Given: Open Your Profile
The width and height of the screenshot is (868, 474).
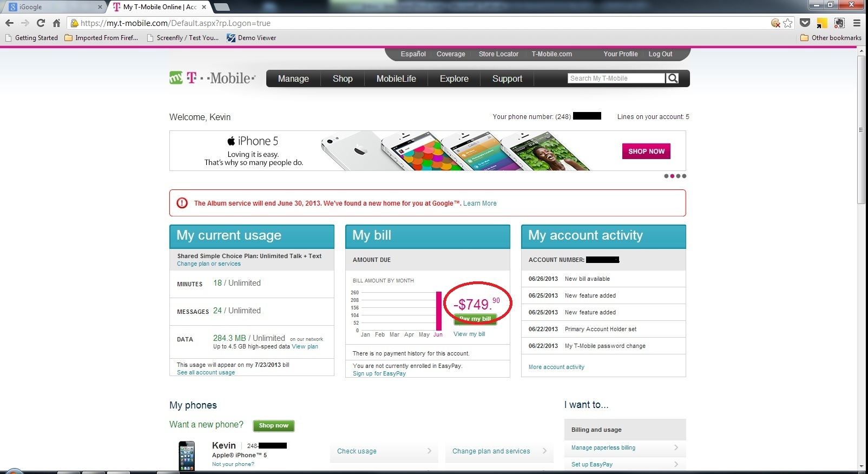Looking at the screenshot, I should tap(621, 54).
